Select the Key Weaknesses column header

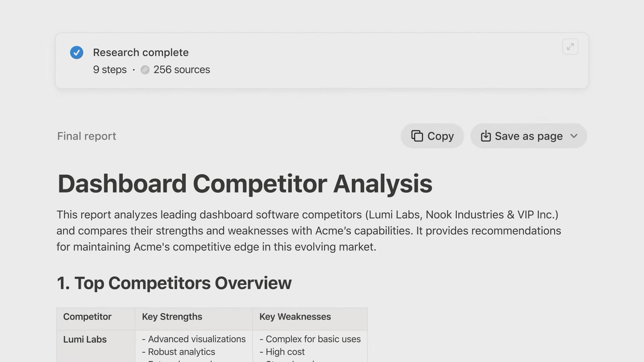coord(295,317)
